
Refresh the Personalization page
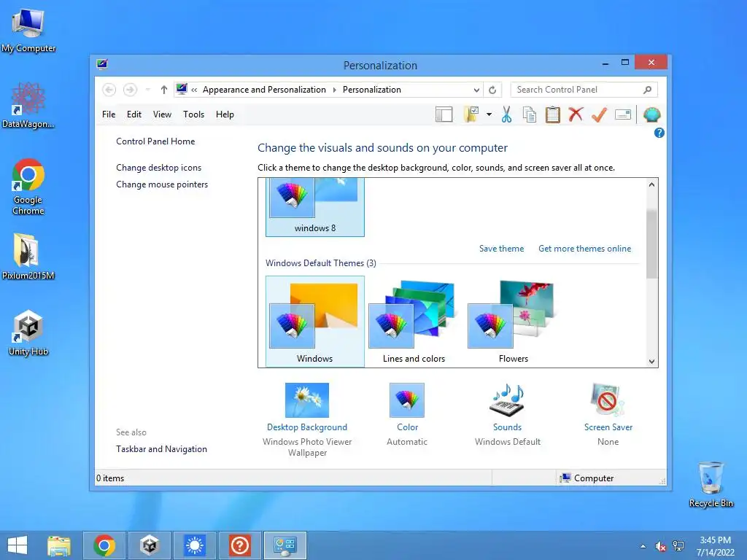492,90
